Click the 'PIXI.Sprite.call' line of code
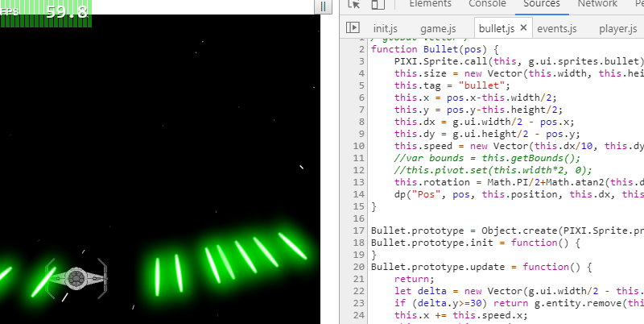 click(x=519, y=61)
